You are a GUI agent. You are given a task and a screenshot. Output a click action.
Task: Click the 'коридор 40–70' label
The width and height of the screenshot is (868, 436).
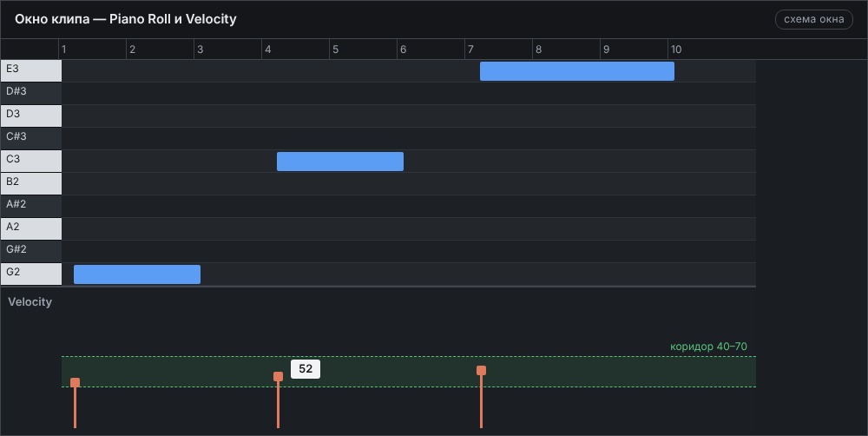708,347
